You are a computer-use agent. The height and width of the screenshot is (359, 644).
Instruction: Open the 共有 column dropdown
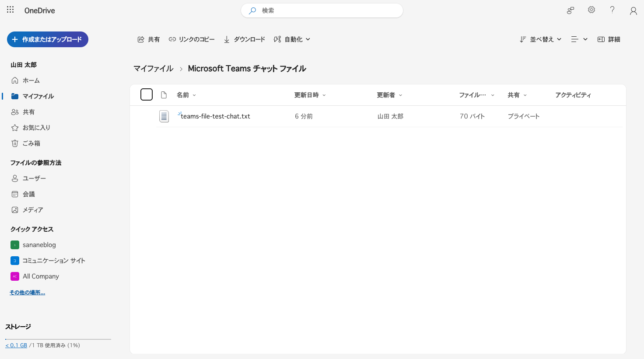pos(517,95)
